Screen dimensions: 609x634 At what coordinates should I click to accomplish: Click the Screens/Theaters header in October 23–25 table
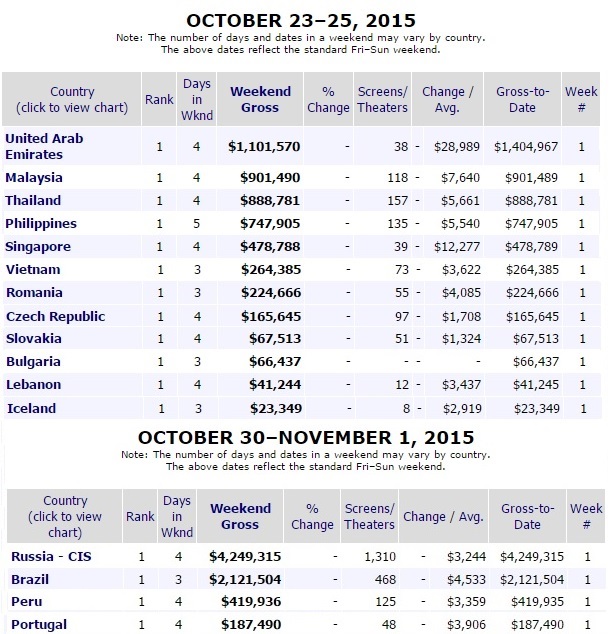pos(382,99)
